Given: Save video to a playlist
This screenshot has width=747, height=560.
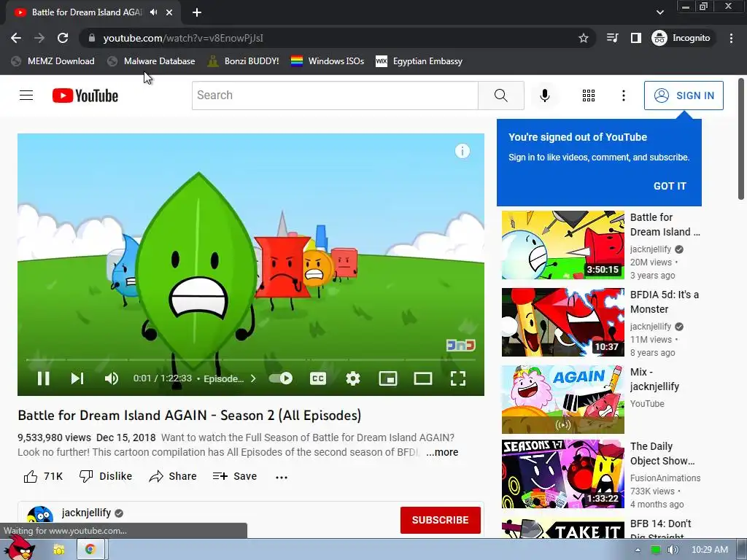Looking at the screenshot, I should point(234,476).
